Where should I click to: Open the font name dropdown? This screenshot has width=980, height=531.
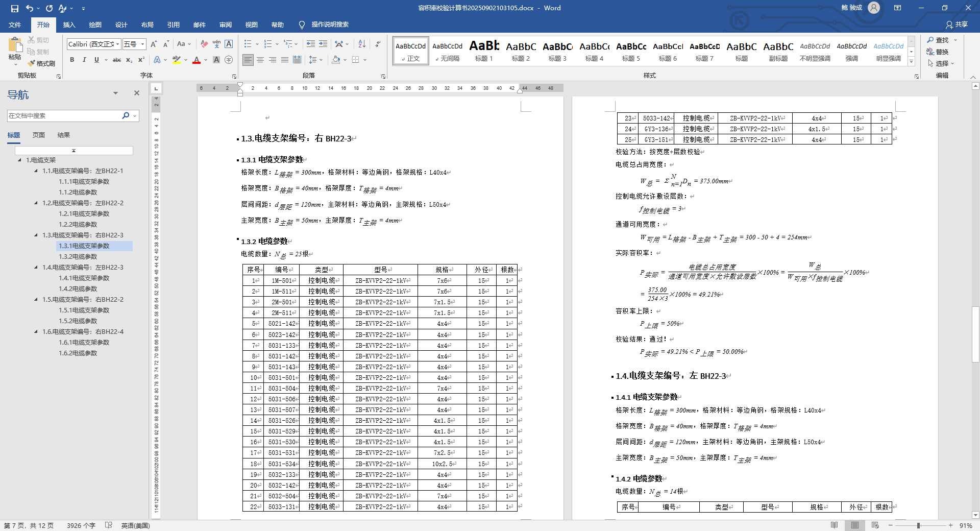[117, 44]
